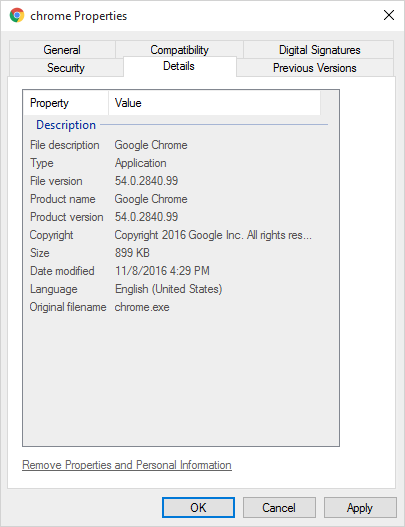Image resolution: width=405 pixels, height=527 pixels.
Task: Open the Previous Versions tab
Action: click(315, 68)
